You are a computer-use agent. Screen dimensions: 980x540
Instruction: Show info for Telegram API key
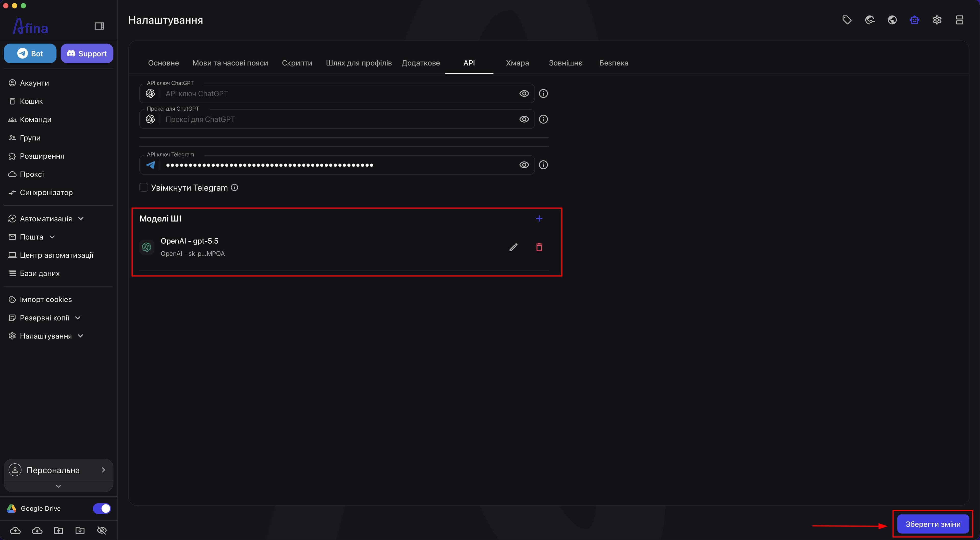click(x=543, y=165)
